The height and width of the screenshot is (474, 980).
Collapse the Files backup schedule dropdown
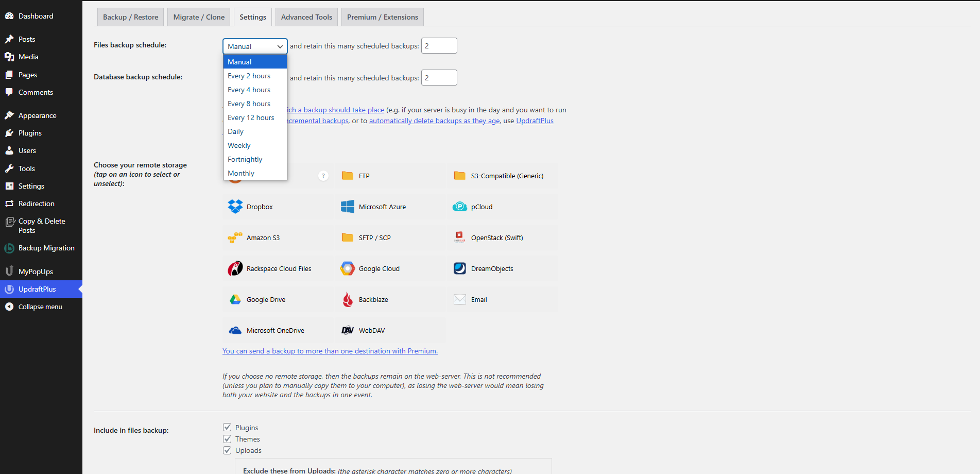(255, 46)
